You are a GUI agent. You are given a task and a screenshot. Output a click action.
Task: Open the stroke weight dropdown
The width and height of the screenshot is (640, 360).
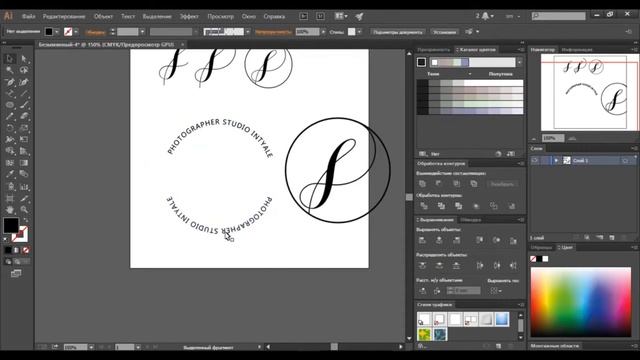142,32
